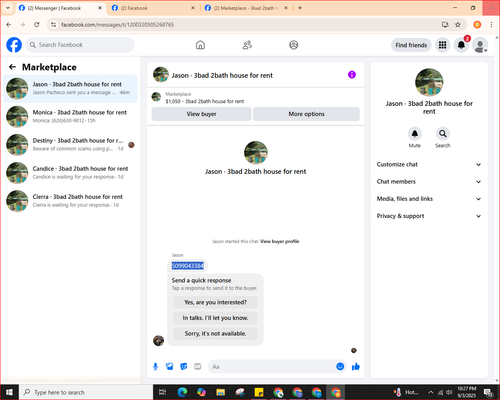Show hidden system tray icons
500x400 pixels.
click(431, 392)
